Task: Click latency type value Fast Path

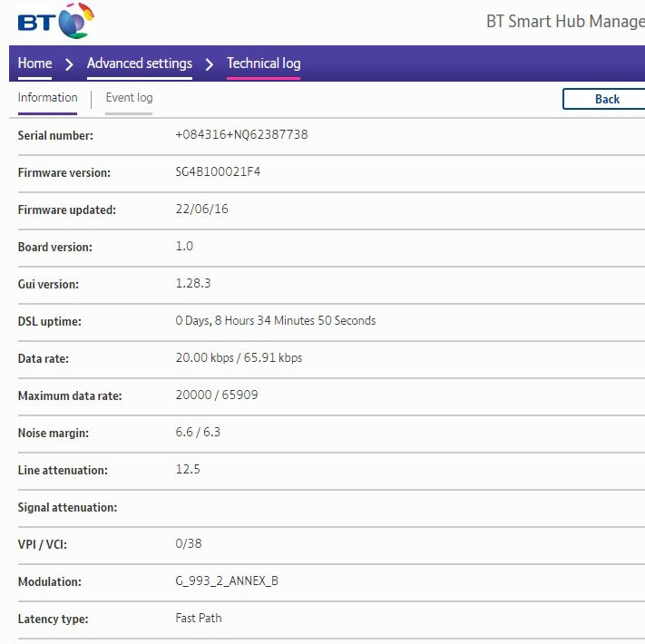Action: click(199, 618)
